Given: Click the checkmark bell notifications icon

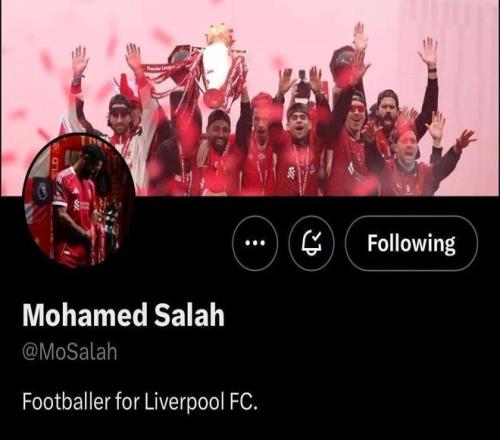Looking at the screenshot, I should click(x=312, y=243).
